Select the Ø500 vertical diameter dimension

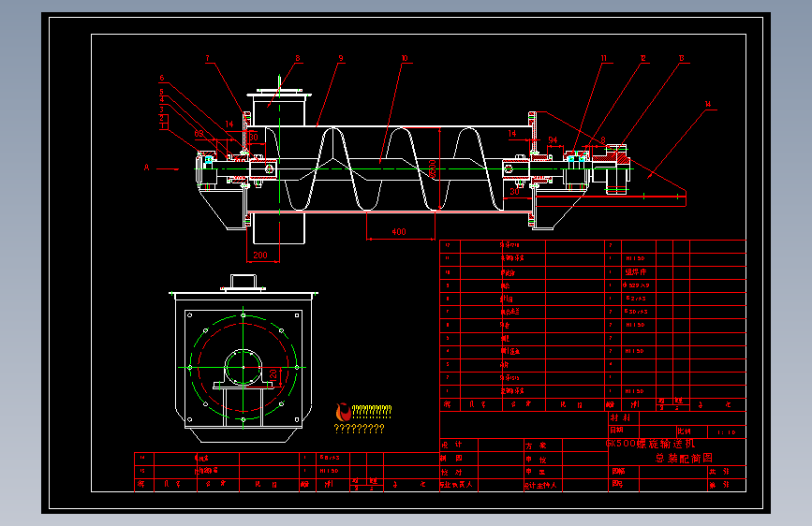pyautogui.click(x=433, y=168)
